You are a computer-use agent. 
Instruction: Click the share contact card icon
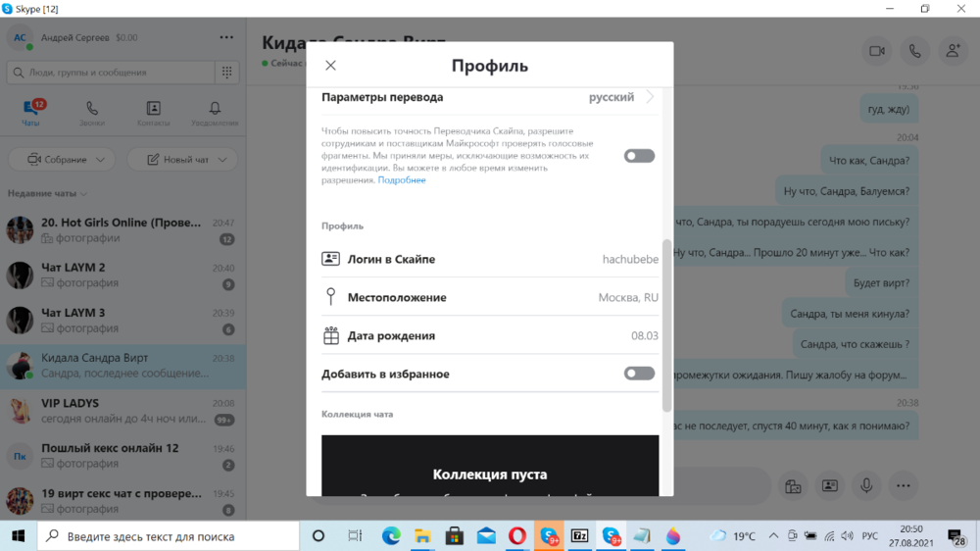[830, 486]
